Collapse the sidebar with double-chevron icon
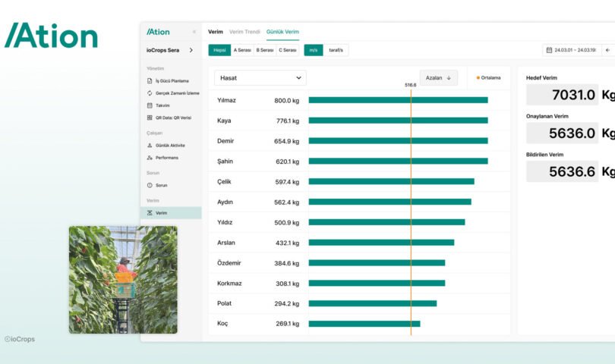This screenshot has height=364, width=615. coord(194,32)
